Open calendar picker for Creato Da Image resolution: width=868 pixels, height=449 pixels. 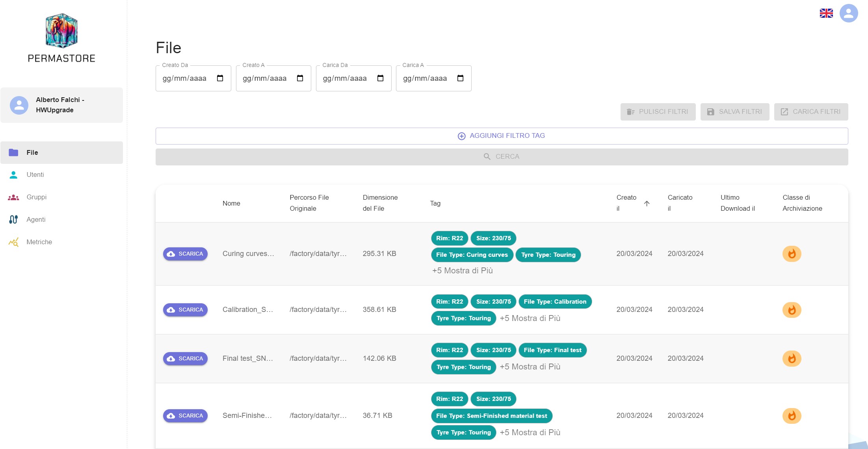tap(220, 78)
